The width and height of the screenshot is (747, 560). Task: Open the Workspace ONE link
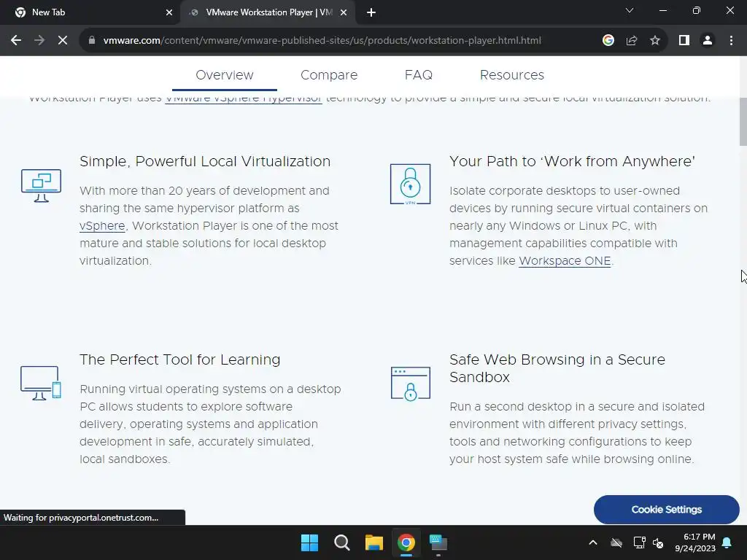click(x=565, y=261)
